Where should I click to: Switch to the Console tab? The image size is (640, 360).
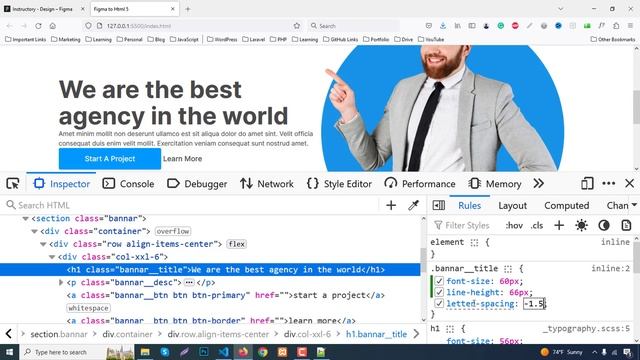(x=128, y=184)
